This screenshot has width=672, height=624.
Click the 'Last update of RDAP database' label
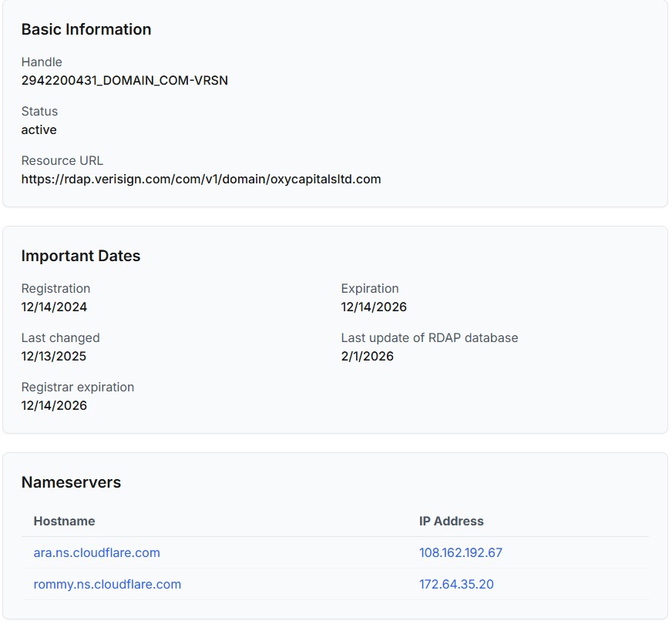pos(429,337)
